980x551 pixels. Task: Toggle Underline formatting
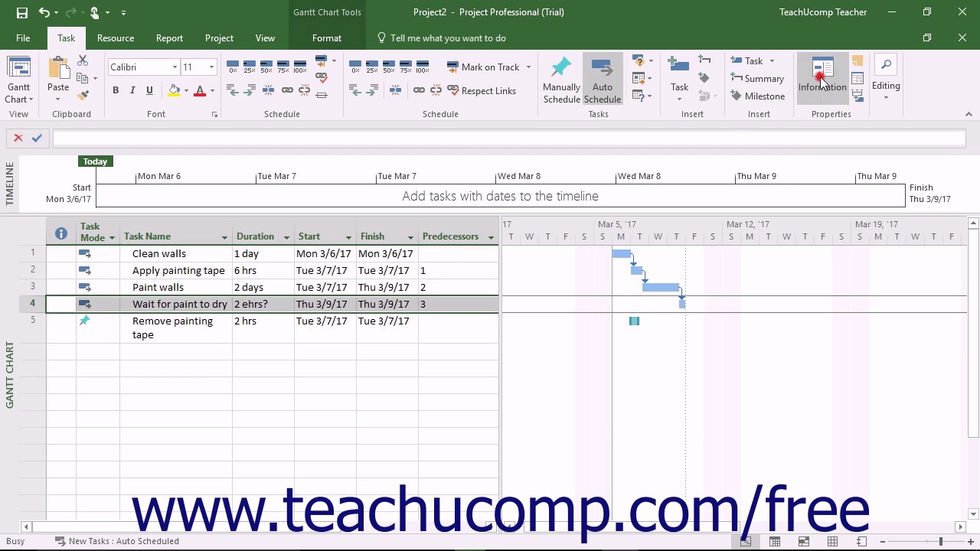click(149, 90)
